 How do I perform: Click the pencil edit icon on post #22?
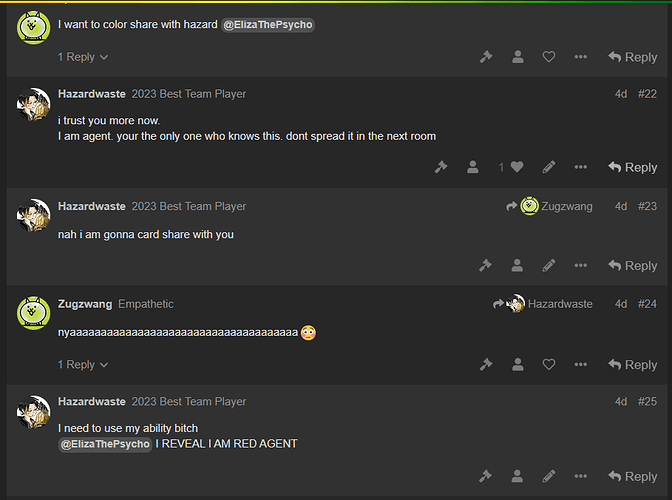click(549, 167)
